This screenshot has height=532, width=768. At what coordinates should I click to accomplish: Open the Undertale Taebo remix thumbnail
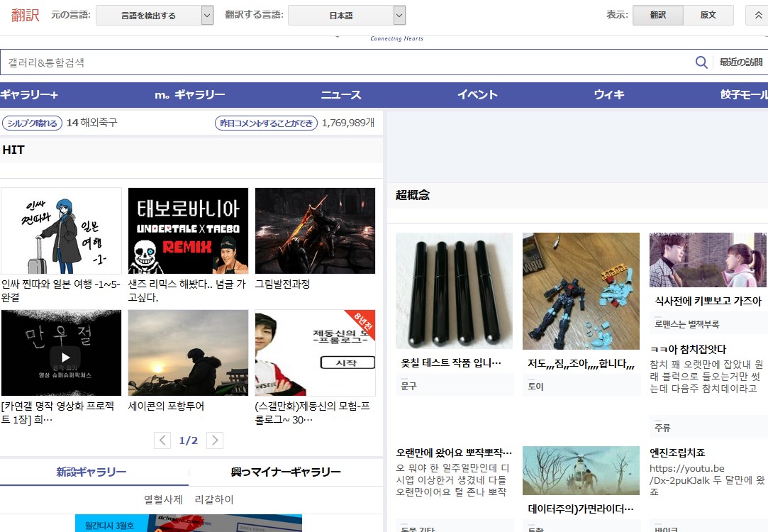tap(188, 231)
